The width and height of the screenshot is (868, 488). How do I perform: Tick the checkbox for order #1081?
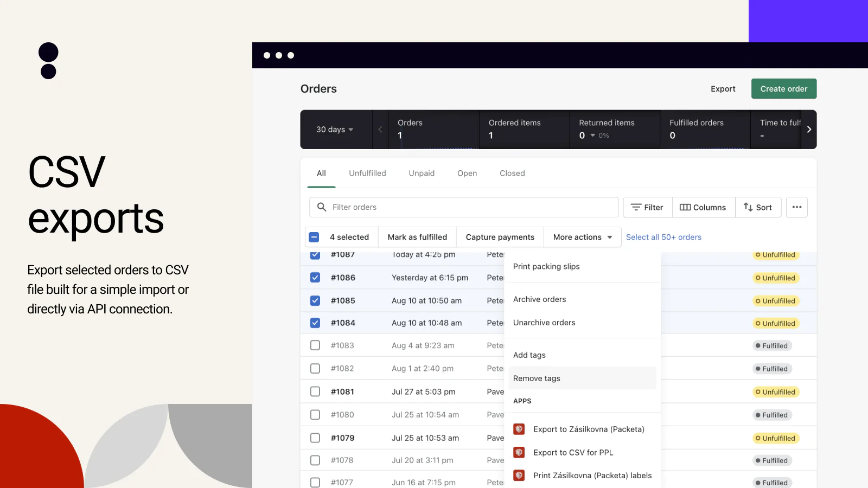pos(315,391)
